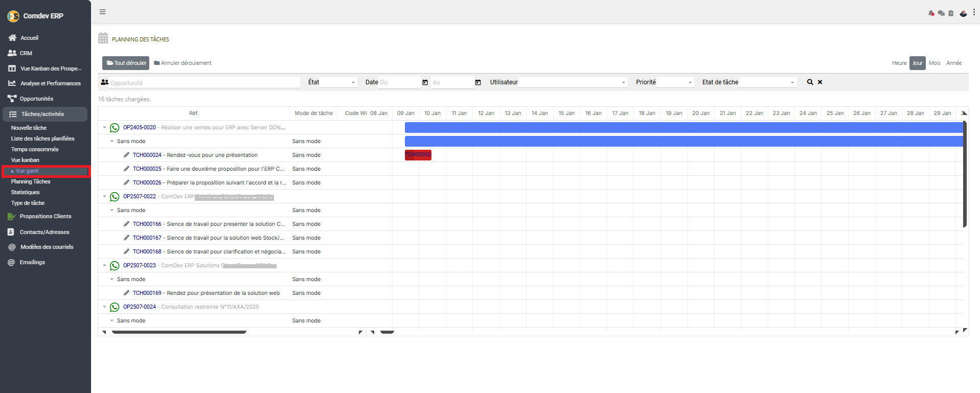Open the user profile avatar
The image size is (980, 393).
point(963,13)
